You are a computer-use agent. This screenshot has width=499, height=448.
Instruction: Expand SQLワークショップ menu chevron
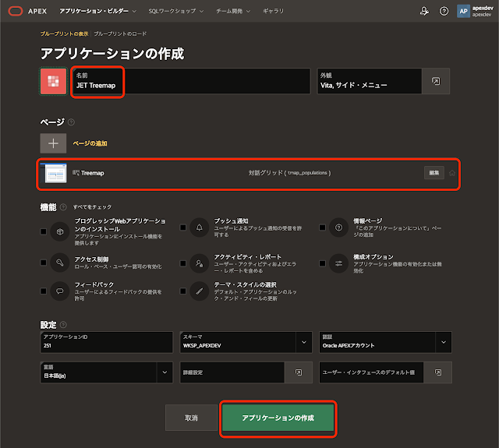click(201, 11)
